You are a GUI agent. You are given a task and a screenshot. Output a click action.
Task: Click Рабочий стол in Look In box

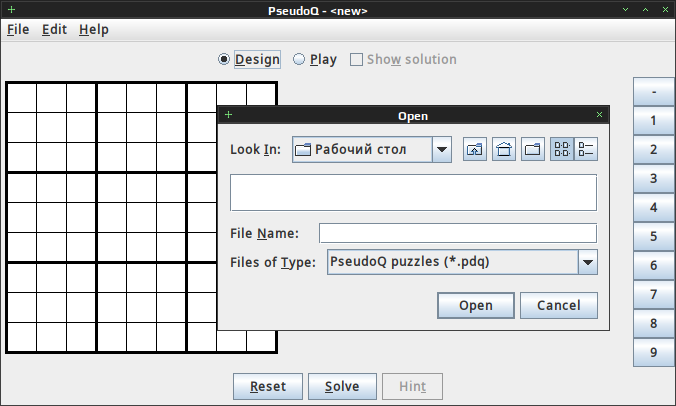coord(360,150)
